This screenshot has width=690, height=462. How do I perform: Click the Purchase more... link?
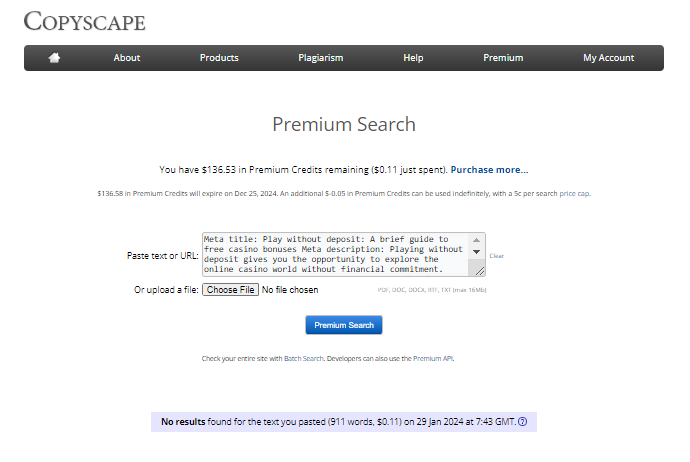[489, 170]
